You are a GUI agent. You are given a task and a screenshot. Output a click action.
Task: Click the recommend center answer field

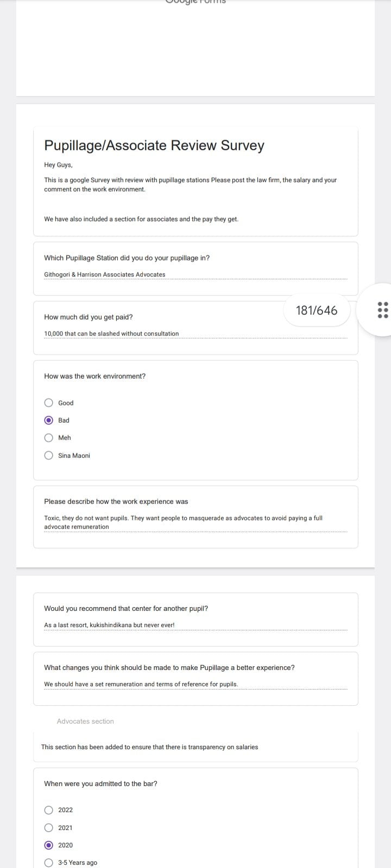coord(109,625)
